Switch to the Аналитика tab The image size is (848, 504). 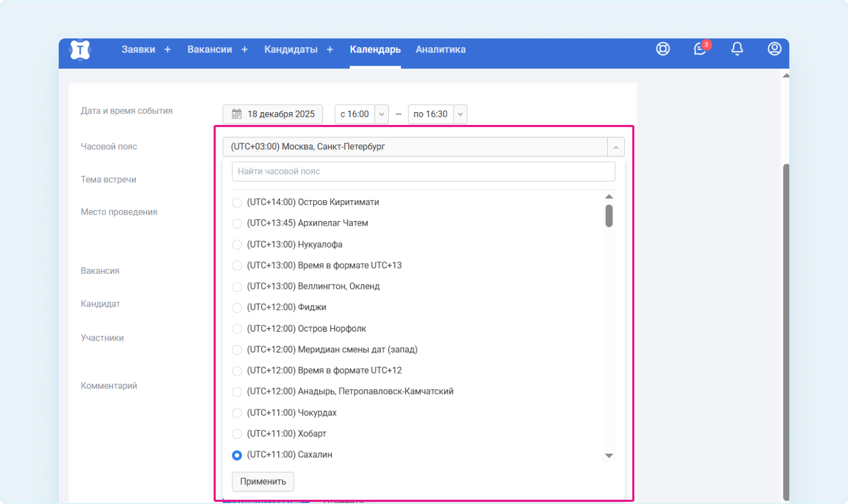click(441, 50)
